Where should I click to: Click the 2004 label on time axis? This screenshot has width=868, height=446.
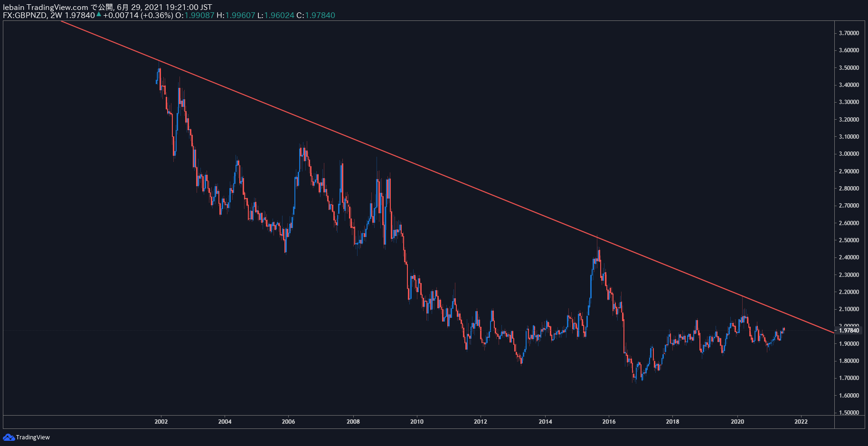(225, 422)
